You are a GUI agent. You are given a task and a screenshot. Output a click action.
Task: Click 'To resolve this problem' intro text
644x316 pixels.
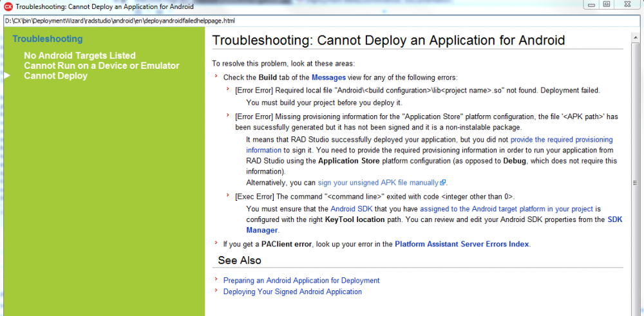(x=283, y=64)
